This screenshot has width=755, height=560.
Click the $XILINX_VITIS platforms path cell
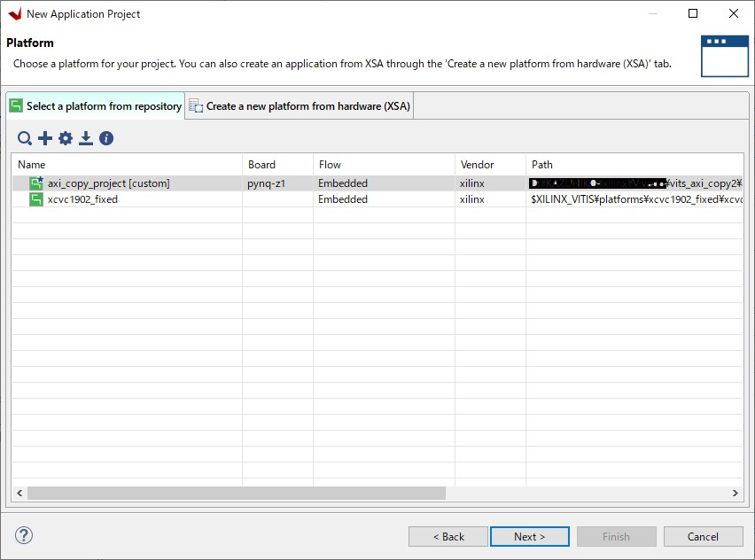coord(634,199)
